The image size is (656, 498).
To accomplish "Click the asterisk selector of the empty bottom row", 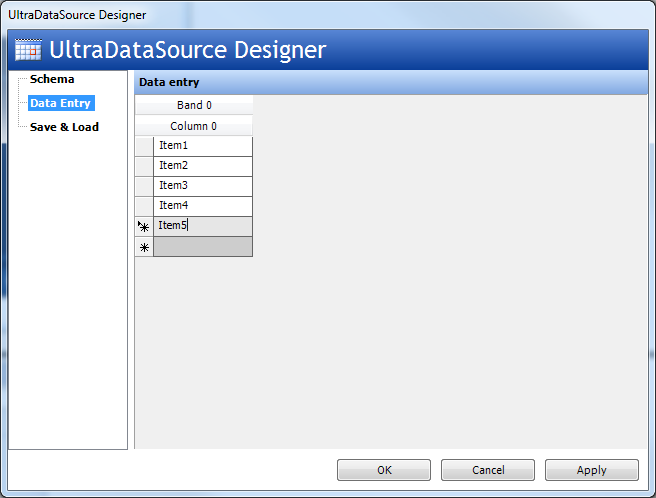I will [144, 247].
